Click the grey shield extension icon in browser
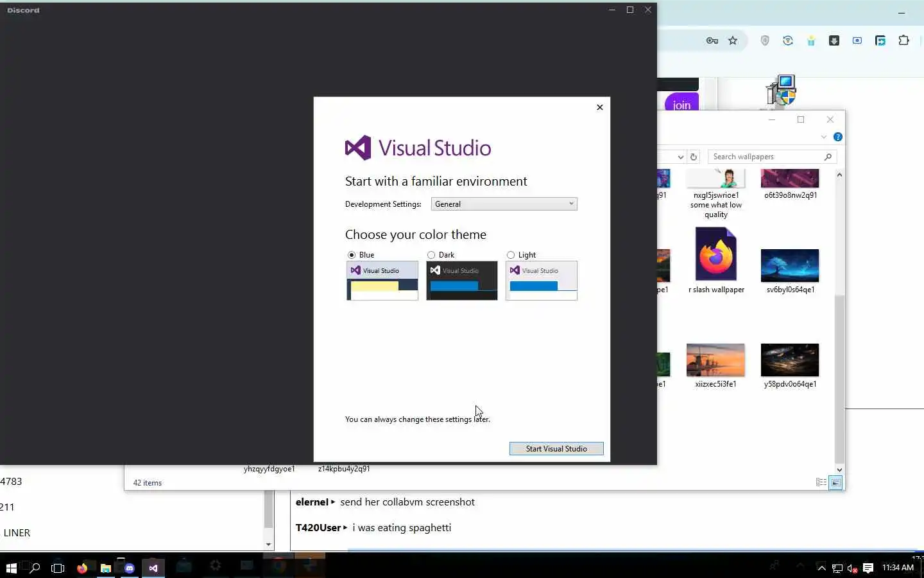The image size is (924, 578). [765, 40]
